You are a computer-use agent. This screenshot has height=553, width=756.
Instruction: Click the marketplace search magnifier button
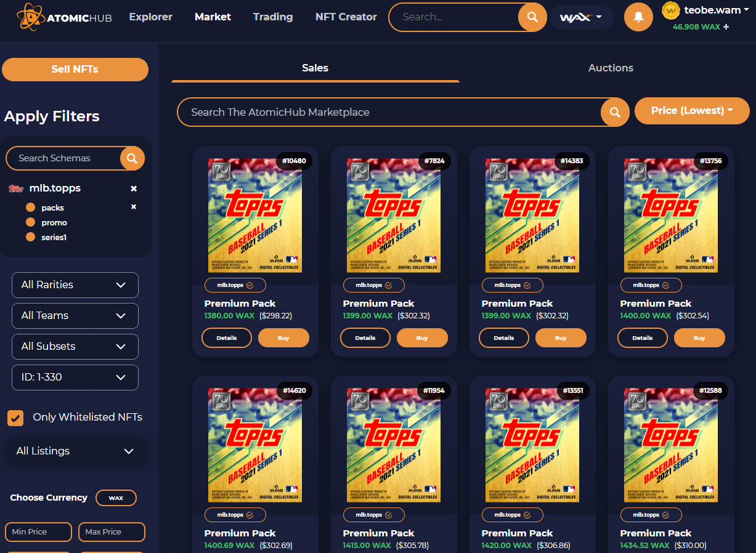pos(615,112)
